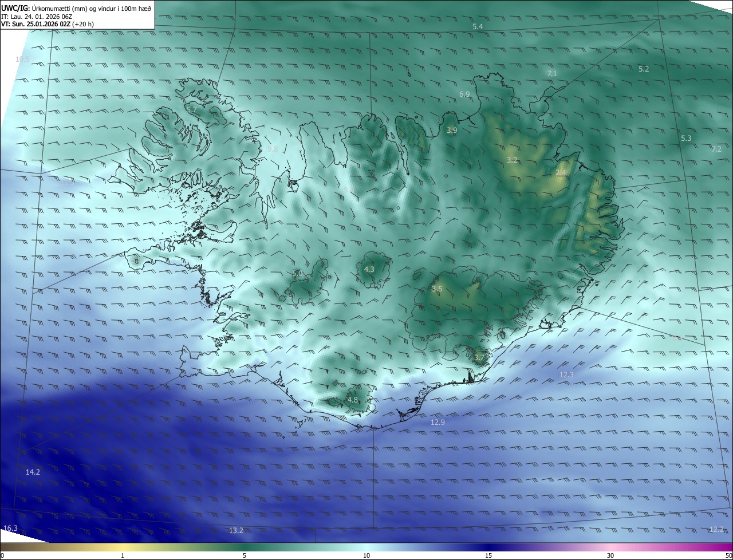Click the 3.9 value label
This screenshot has width=733, height=560.
click(x=452, y=131)
